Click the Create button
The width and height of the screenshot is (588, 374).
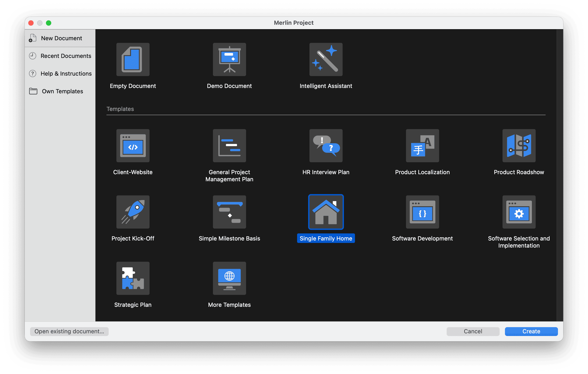[531, 331]
